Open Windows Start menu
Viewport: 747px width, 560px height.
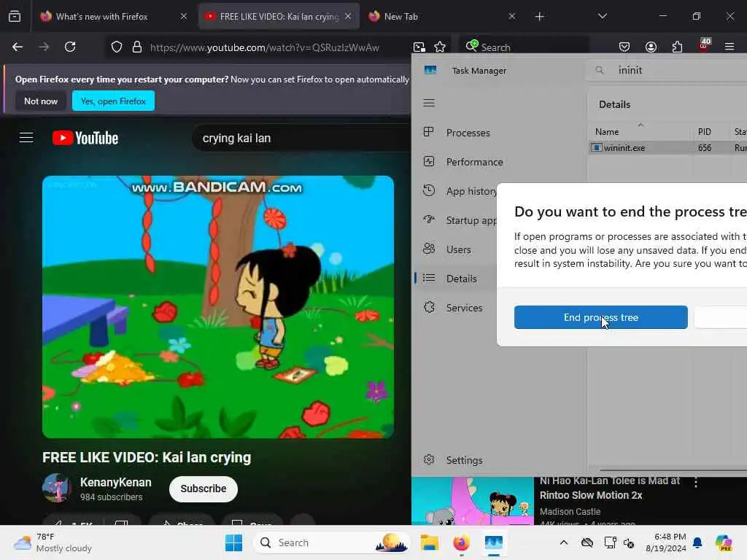point(233,542)
